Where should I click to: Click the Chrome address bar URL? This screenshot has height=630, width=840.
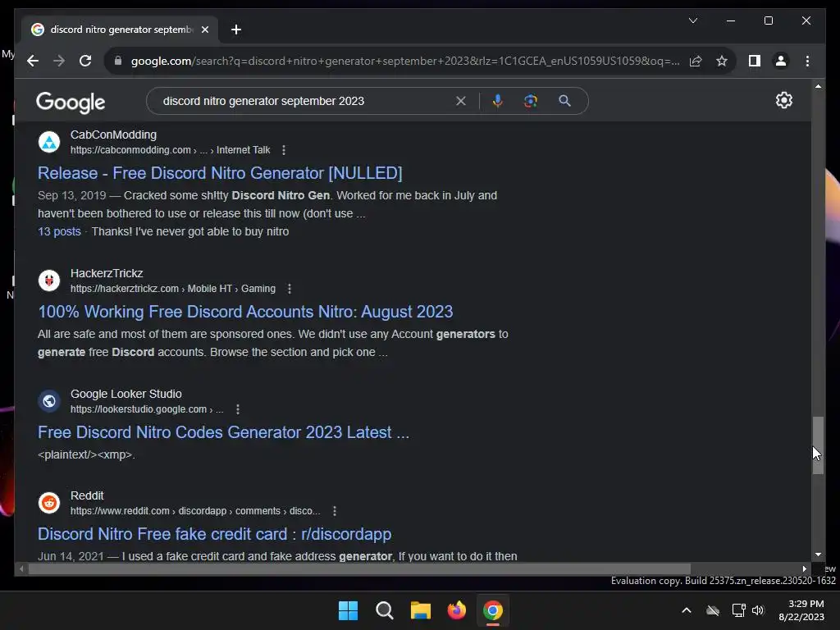click(405, 61)
